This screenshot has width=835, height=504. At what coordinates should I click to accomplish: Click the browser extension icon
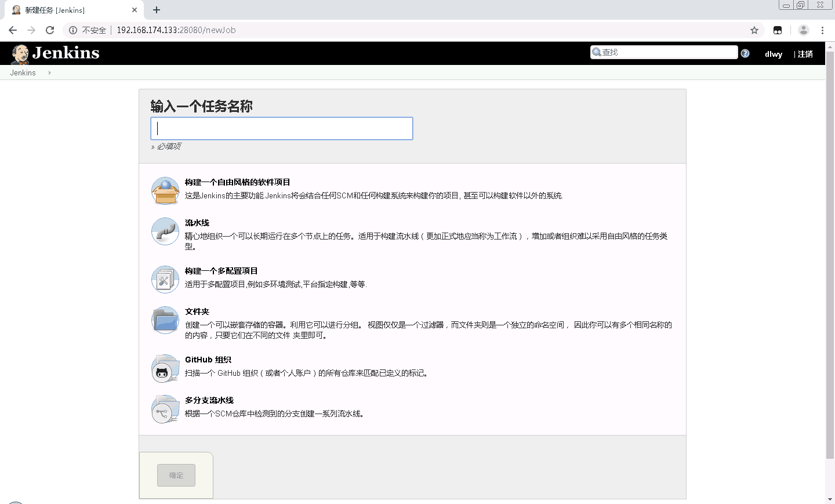(778, 30)
